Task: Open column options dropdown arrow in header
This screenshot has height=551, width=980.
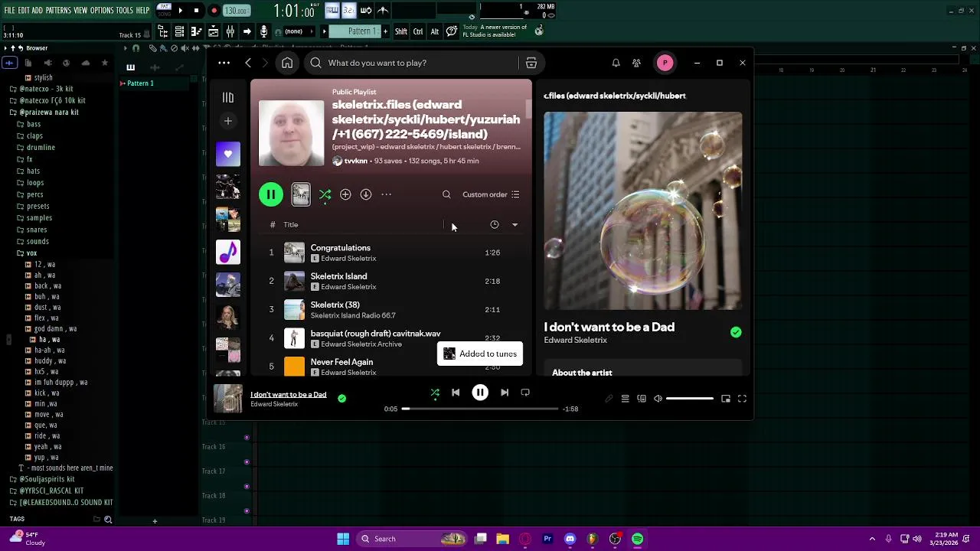Action: pos(514,225)
